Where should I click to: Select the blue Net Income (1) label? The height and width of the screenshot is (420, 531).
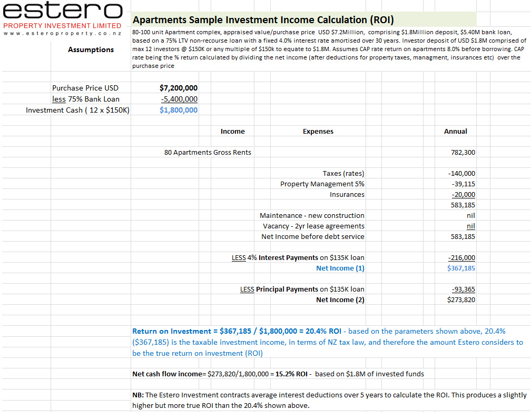pyautogui.click(x=340, y=268)
